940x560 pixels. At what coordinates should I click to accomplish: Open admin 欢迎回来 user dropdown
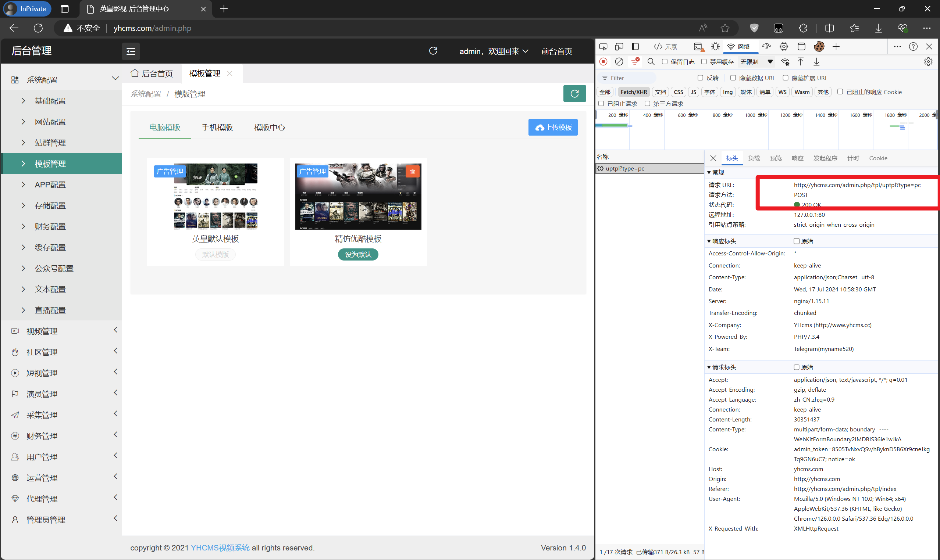(x=494, y=51)
